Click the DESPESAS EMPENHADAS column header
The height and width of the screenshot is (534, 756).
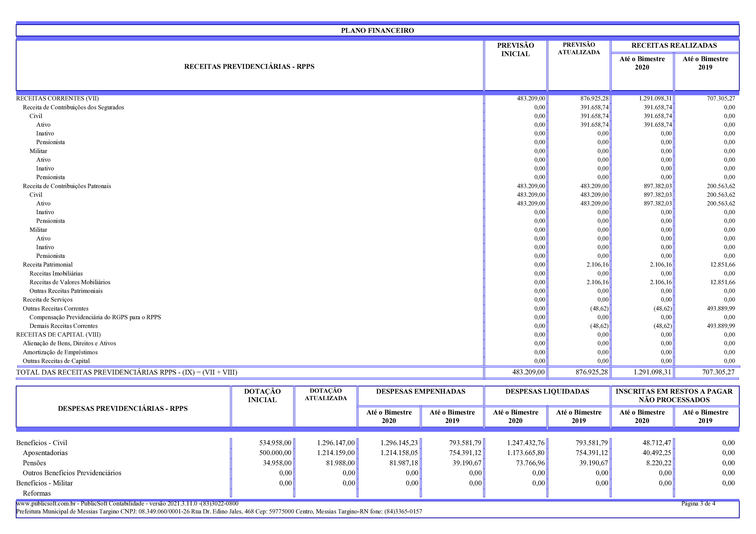pos(420,391)
